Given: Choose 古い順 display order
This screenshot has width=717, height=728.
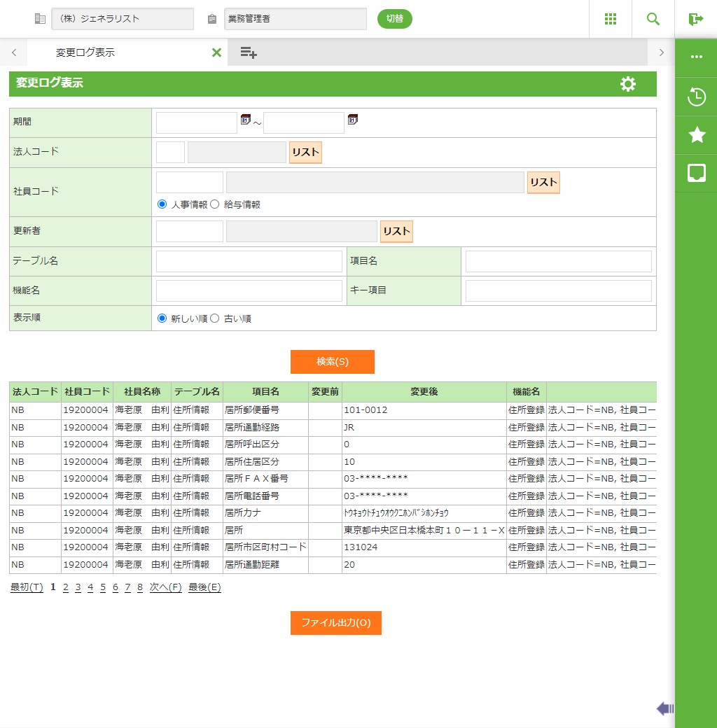Looking at the screenshot, I should point(215,318).
